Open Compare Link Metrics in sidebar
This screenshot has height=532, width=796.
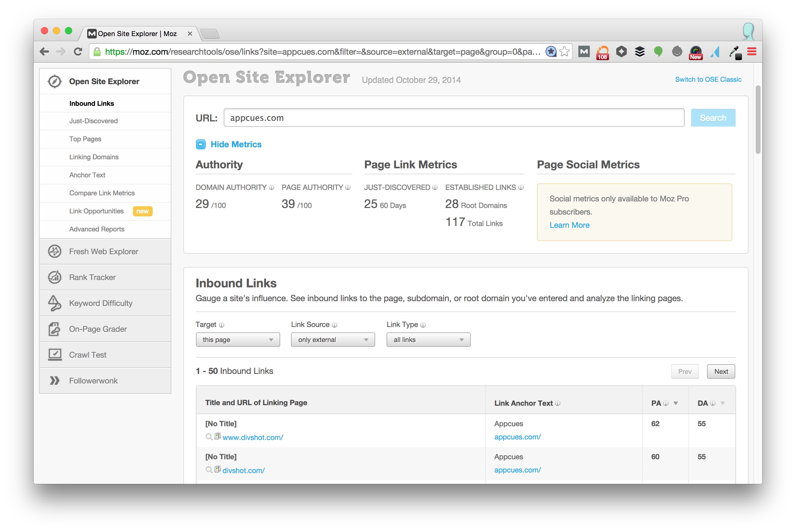tap(102, 193)
